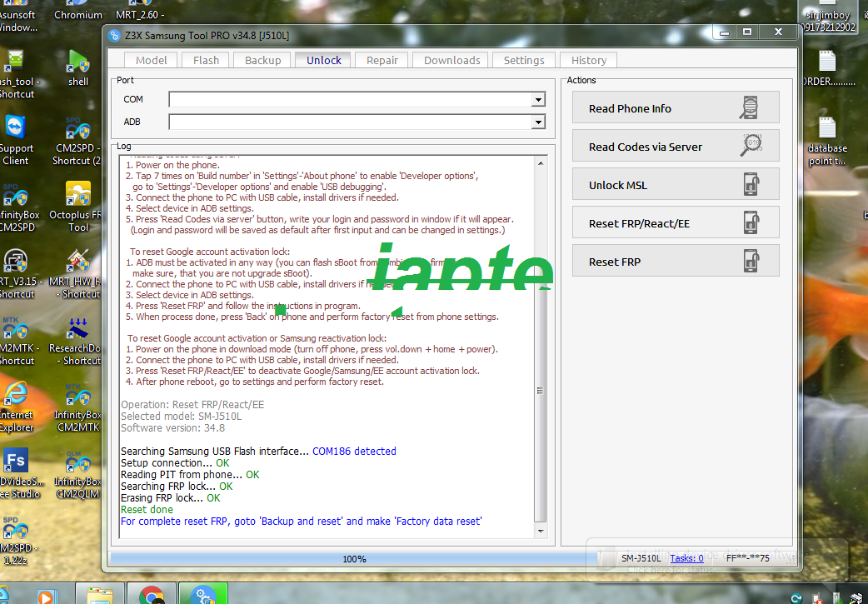
Task: Click 'Operation: Reset FRP/React/EE' log line
Action: 192,405
